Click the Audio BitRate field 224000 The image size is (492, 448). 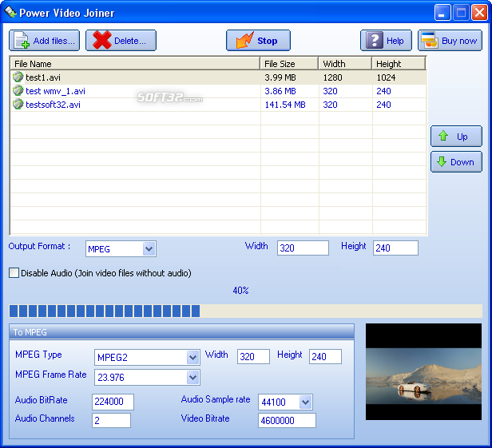(x=113, y=402)
